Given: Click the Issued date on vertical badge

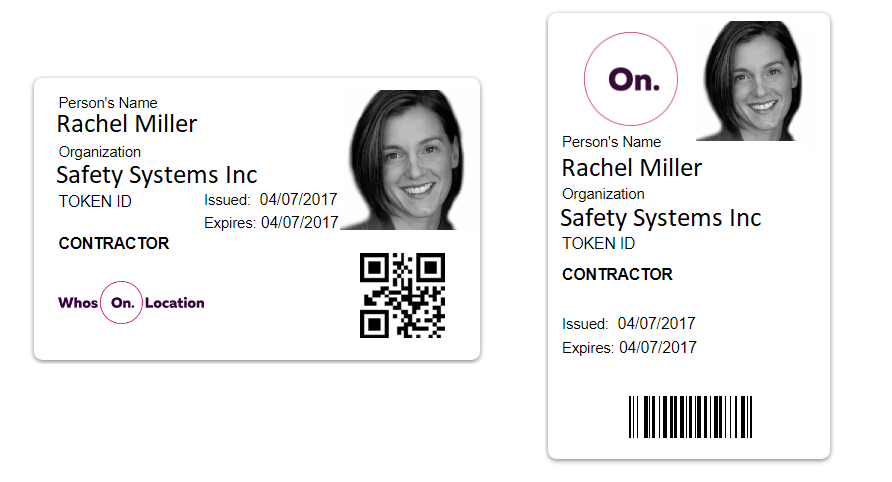Looking at the screenshot, I should point(656,324).
